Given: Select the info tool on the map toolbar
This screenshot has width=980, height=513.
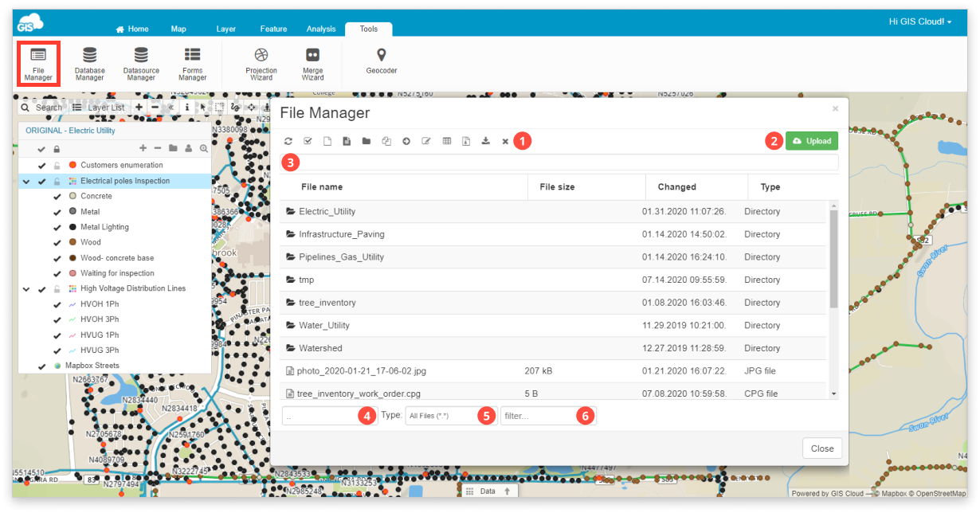Looking at the screenshot, I should tap(187, 107).
